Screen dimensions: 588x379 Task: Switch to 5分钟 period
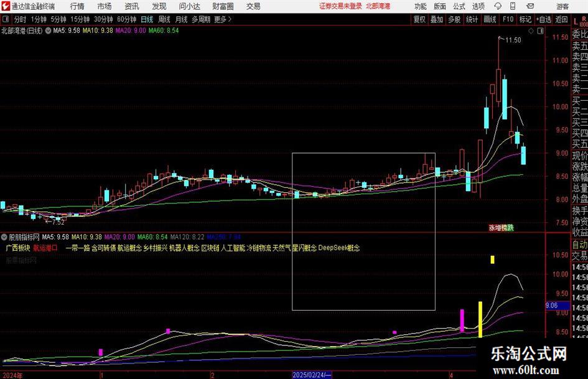58,19
